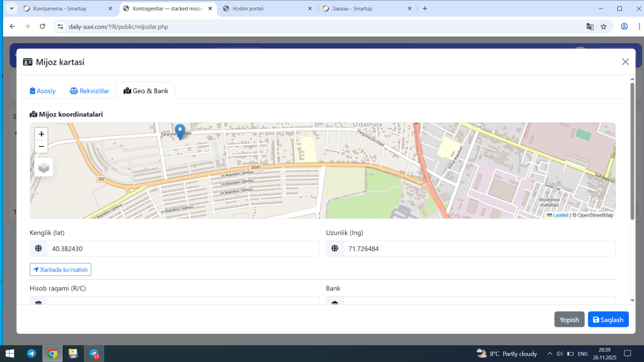Screen dimensions: 644x362
Task: Switch to the Rekvizitlar tab
Action: coord(90,91)
